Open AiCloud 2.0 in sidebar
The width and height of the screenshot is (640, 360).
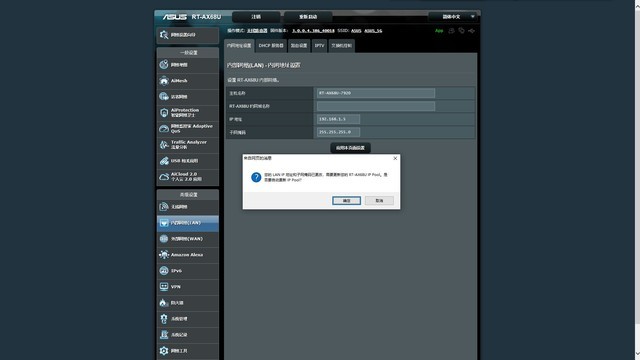pyautogui.click(x=187, y=177)
